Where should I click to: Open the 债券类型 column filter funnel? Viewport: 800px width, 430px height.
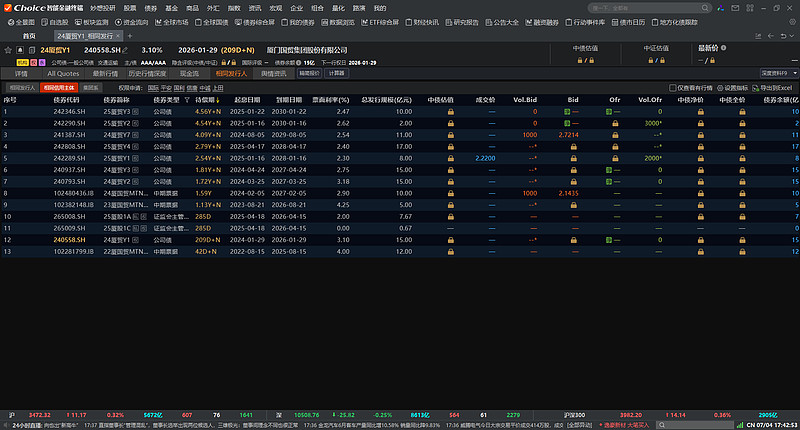[x=187, y=100]
